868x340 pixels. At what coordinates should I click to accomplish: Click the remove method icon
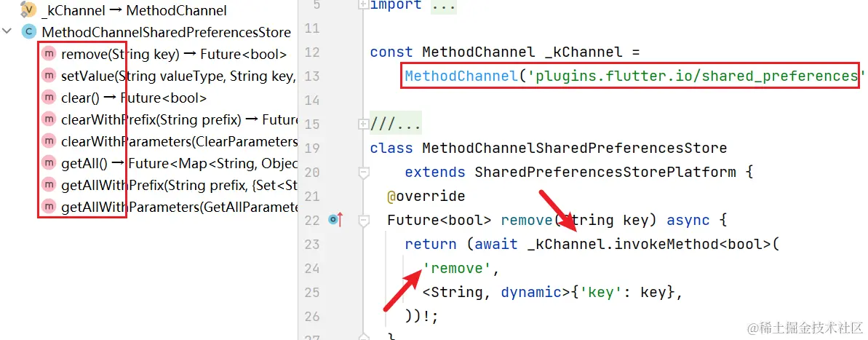click(x=49, y=54)
